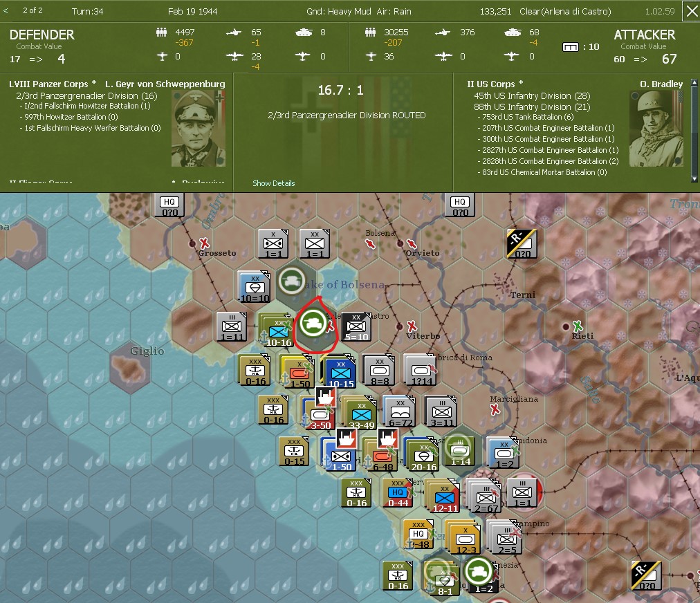
Task: Select the yellow 1-50 armor counter
Action: (x=297, y=372)
